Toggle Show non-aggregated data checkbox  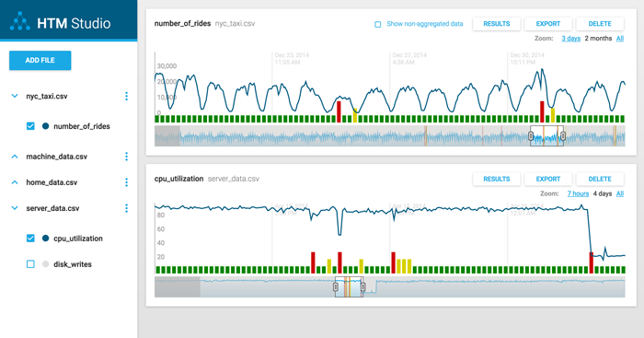tap(378, 24)
